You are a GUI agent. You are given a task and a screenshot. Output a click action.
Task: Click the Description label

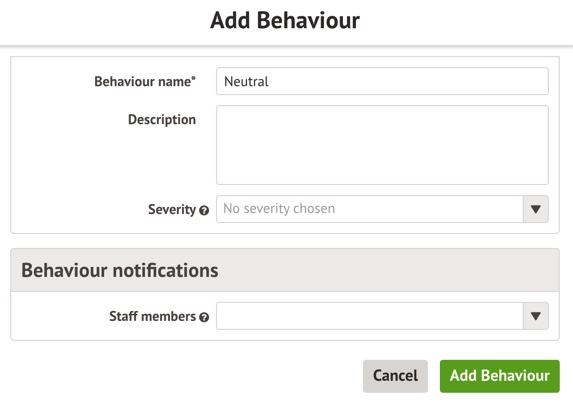[x=162, y=119]
